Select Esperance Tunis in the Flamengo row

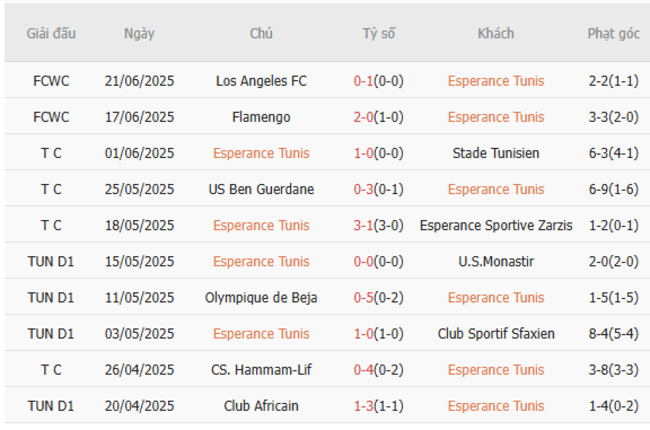(x=496, y=117)
